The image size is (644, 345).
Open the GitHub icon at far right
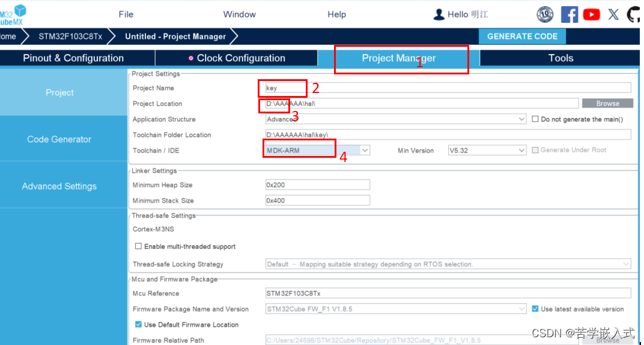click(633, 14)
